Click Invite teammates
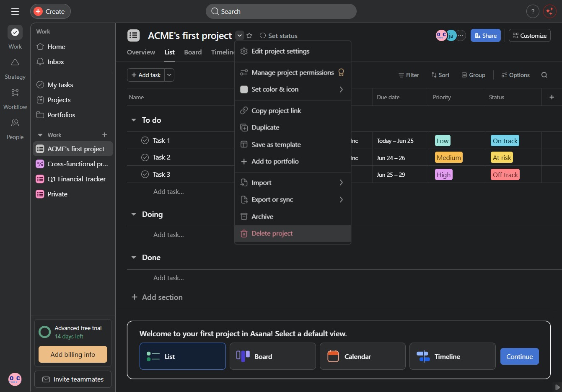The image size is (562, 392). [x=73, y=379]
